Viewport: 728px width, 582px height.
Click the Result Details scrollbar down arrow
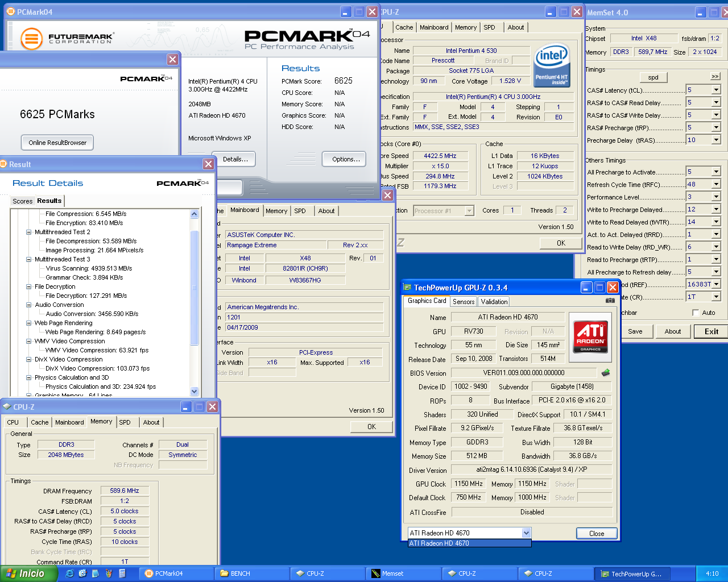pyautogui.click(x=195, y=391)
